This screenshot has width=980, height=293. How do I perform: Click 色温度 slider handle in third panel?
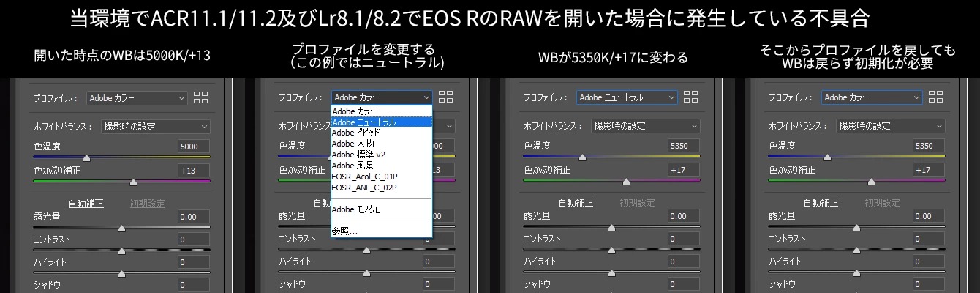tap(583, 157)
